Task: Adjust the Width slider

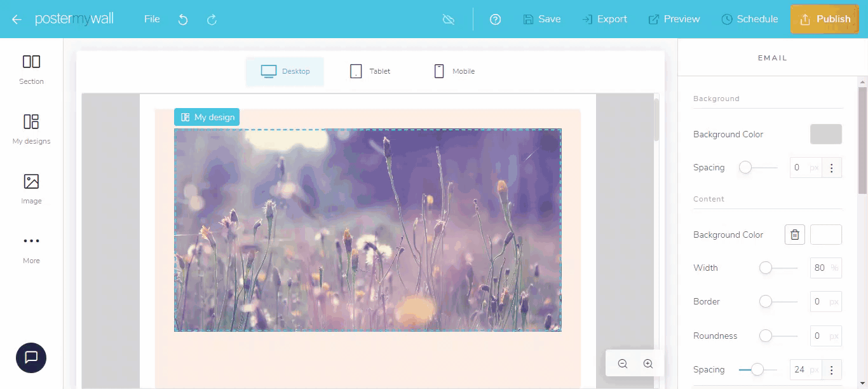Action: click(x=778, y=268)
